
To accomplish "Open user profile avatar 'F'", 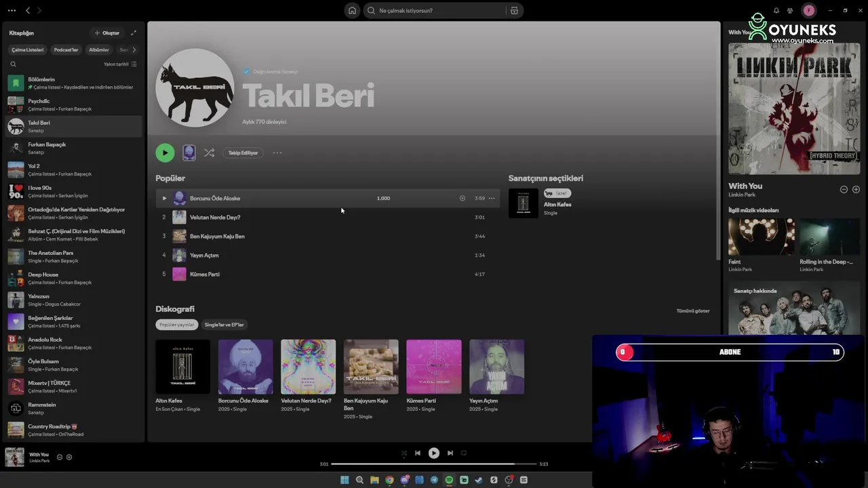I will click(808, 10).
